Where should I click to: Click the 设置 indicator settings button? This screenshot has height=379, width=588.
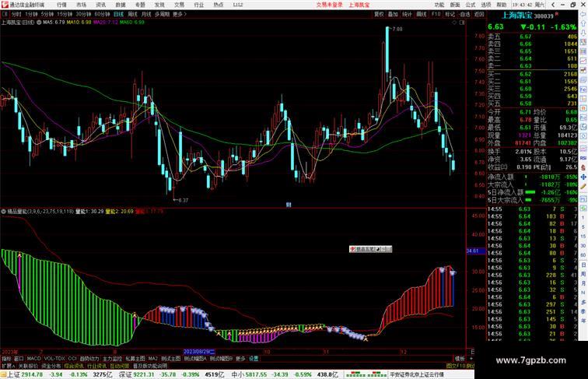point(254,359)
